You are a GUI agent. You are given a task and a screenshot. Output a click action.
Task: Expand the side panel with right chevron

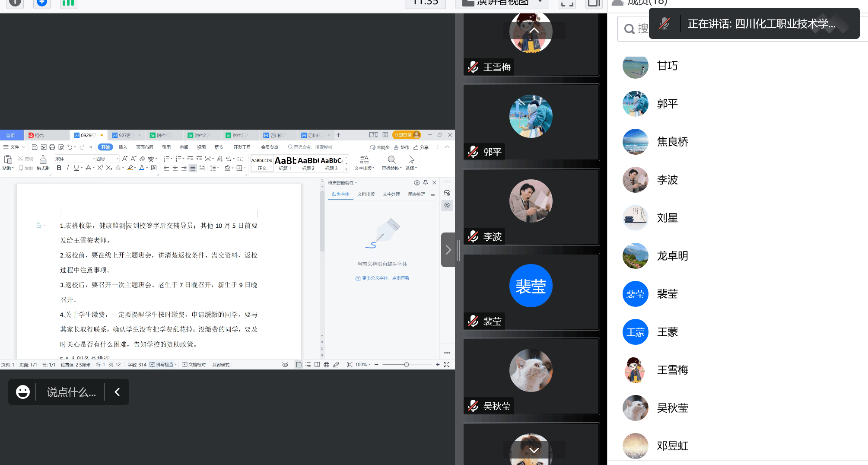(448, 250)
